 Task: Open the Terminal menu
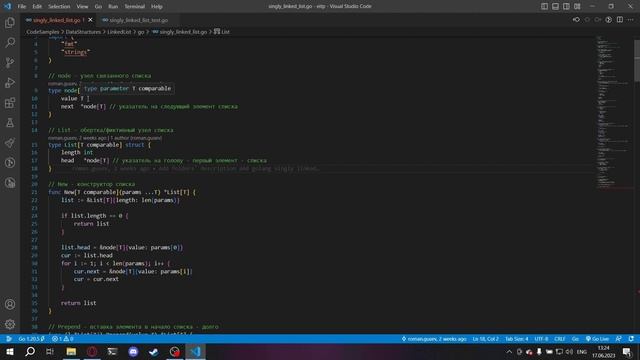[x=135, y=7]
